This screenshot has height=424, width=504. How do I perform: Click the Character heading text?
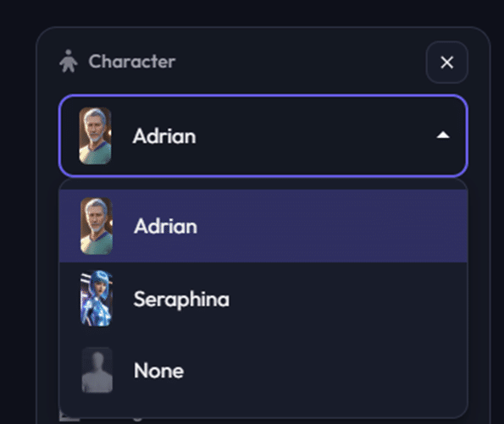(x=132, y=61)
